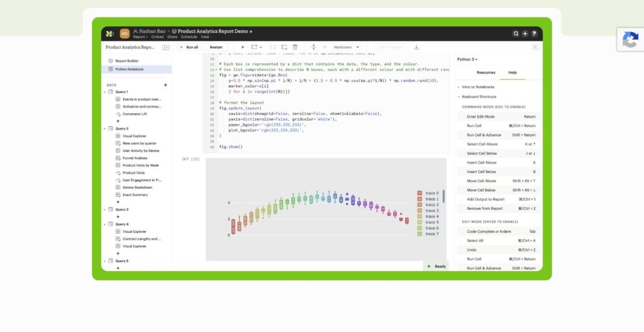Open New users by quarter chart

[x=140, y=143]
